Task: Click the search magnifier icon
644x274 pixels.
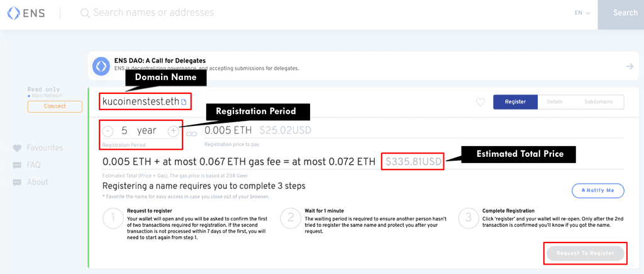Action: coord(85,13)
